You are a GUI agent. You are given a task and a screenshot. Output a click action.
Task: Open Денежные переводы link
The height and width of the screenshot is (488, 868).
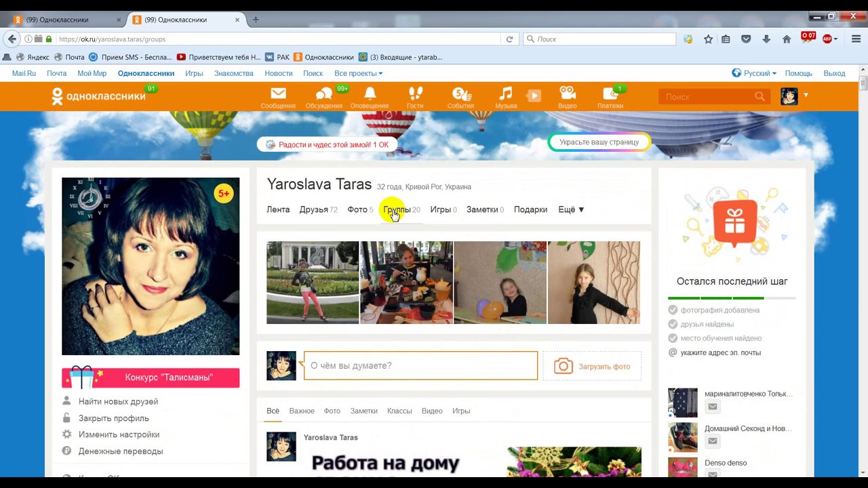(x=121, y=451)
